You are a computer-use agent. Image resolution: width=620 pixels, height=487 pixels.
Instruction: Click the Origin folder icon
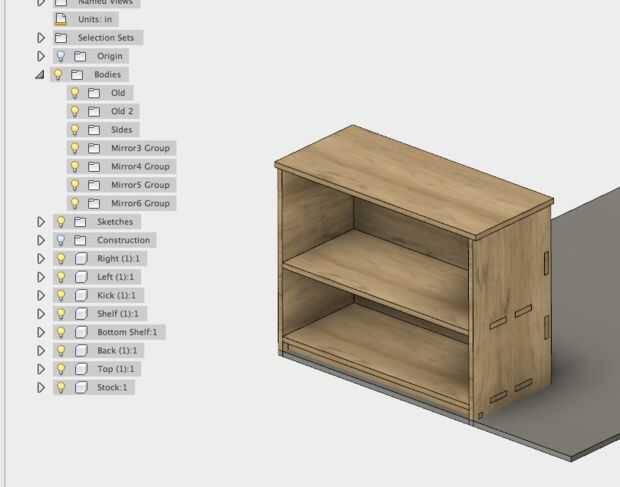pos(80,56)
